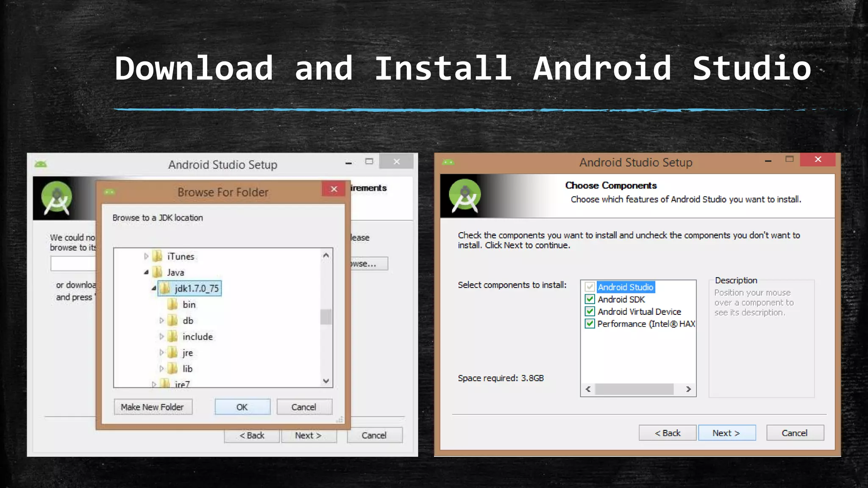Image resolution: width=868 pixels, height=488 pixels.
Task: Uncheck the Android SDK checkbox
Action: [590, 299]
